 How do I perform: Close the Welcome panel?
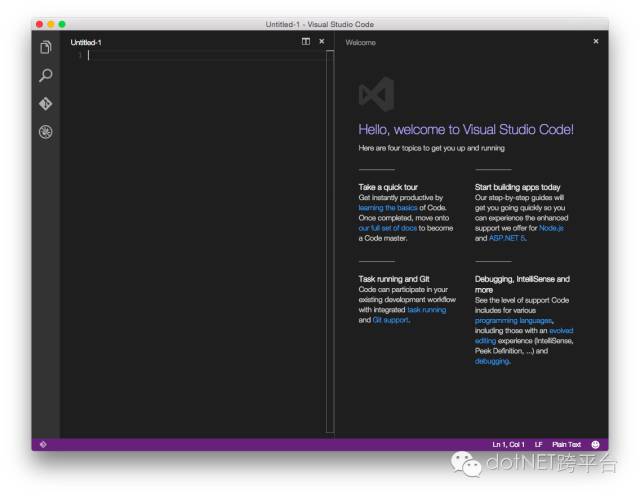pyautogui.click(x=596, y=41)
